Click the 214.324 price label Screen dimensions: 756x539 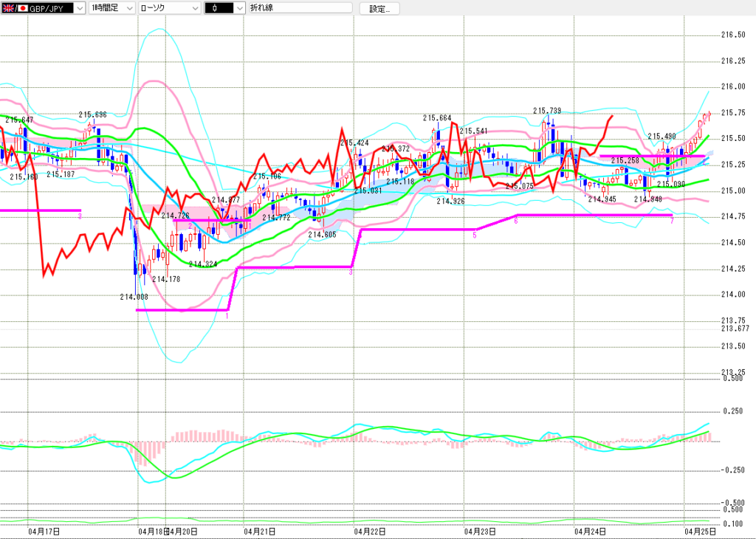pos(202,264)
